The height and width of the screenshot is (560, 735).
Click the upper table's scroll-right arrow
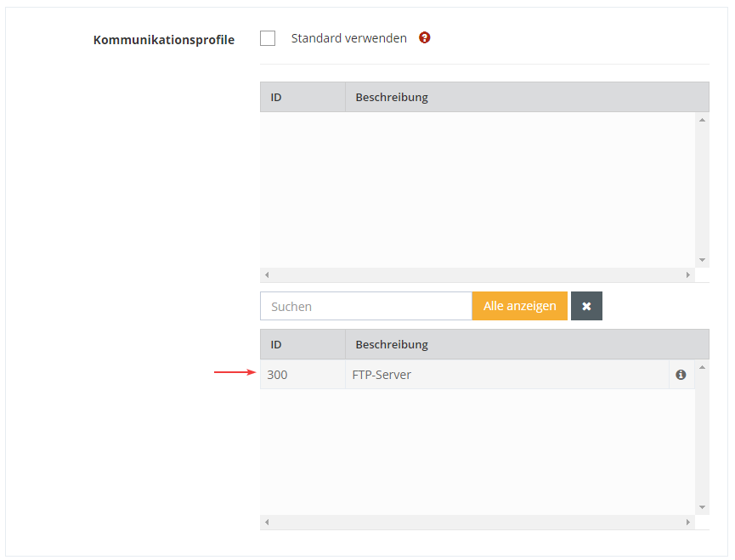click(x=688, y=275)
